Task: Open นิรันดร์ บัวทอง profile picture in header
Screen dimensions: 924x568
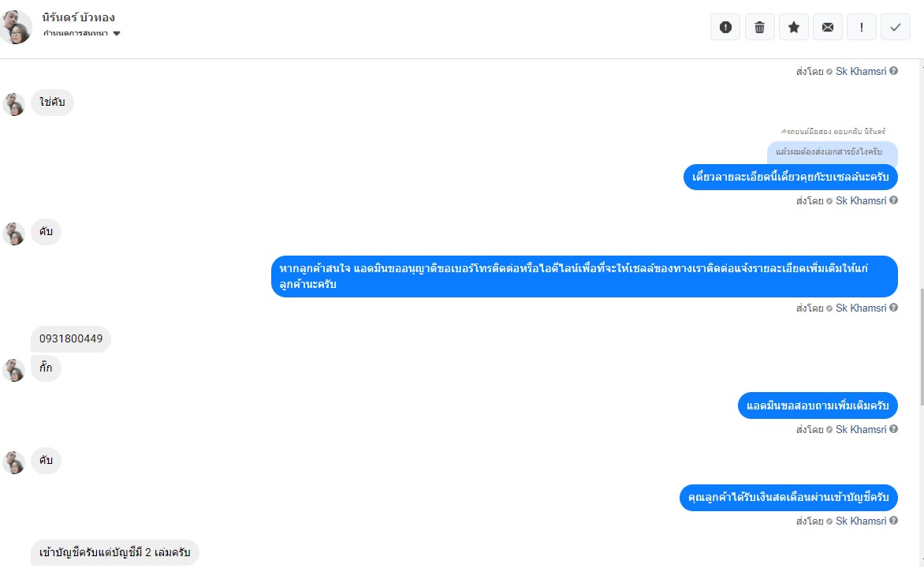Action: pos(15,27)
